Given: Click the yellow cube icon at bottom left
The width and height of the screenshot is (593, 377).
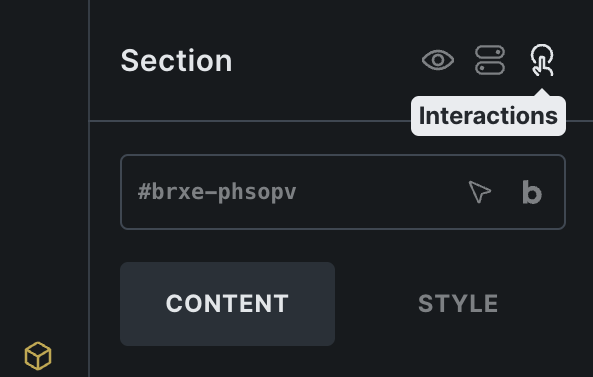Looking at the screenshot, I should 38,356.
